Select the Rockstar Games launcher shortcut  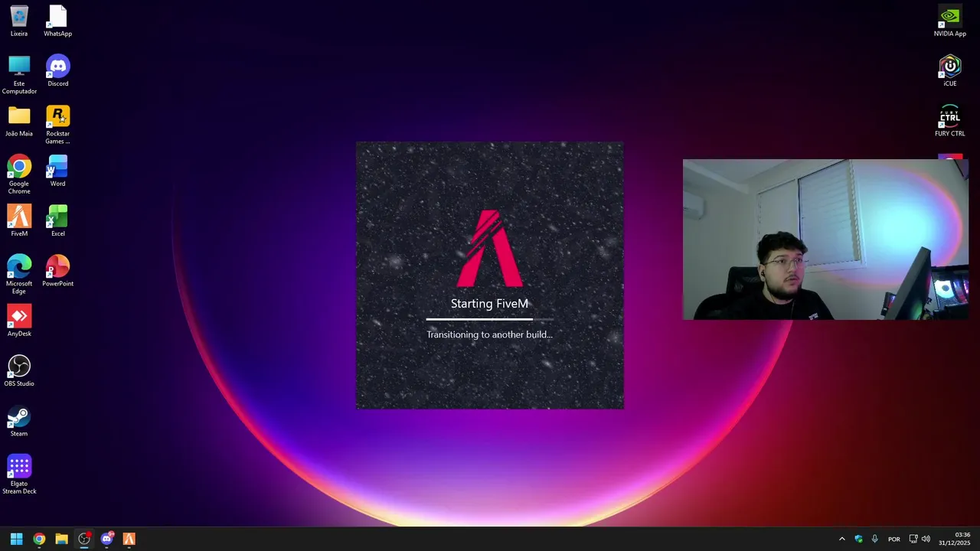57,125
